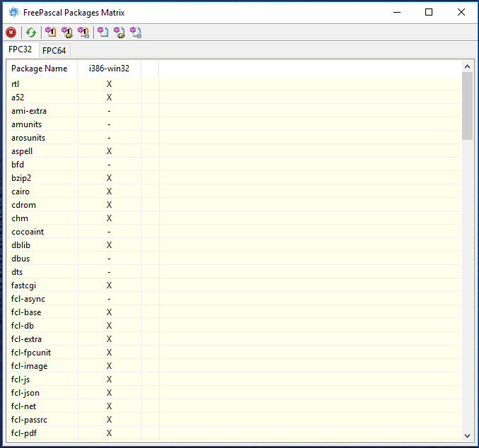Select the rtl package row
The height and width of the screenshot is (448, 479).
click(x=234, y=84)
